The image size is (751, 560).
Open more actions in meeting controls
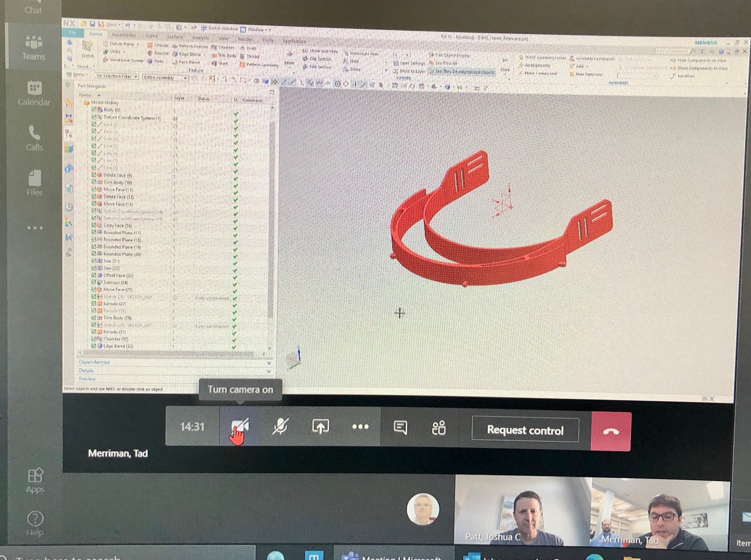tap(360, 426)
